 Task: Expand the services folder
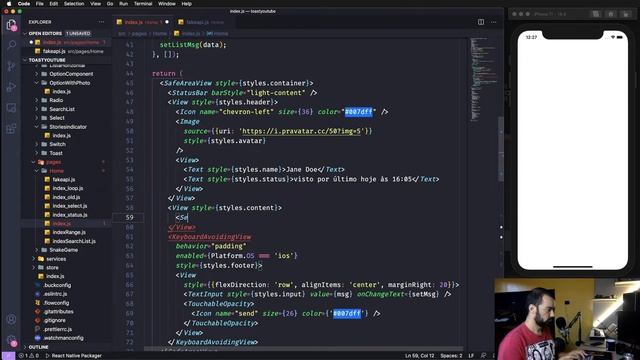click(56, 259)
